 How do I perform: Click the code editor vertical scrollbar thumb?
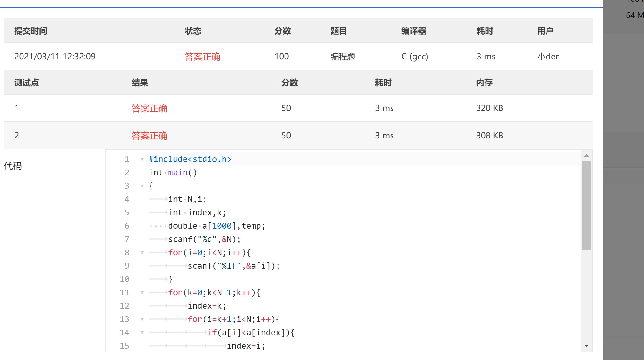[586, 205]
